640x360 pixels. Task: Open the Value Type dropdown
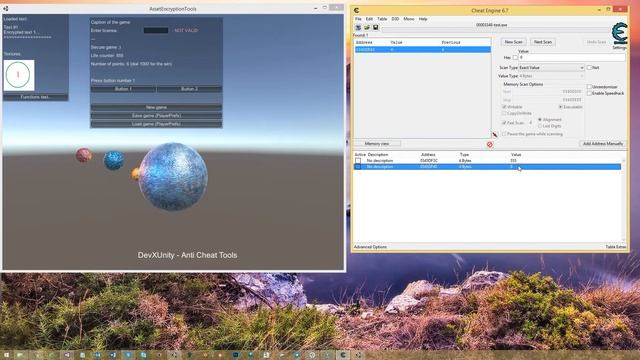tap(551, 76)
